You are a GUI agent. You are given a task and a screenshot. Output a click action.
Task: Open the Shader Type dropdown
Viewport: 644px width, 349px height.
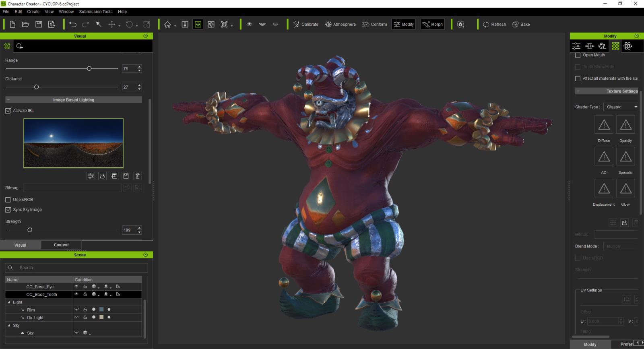[621, 107]
